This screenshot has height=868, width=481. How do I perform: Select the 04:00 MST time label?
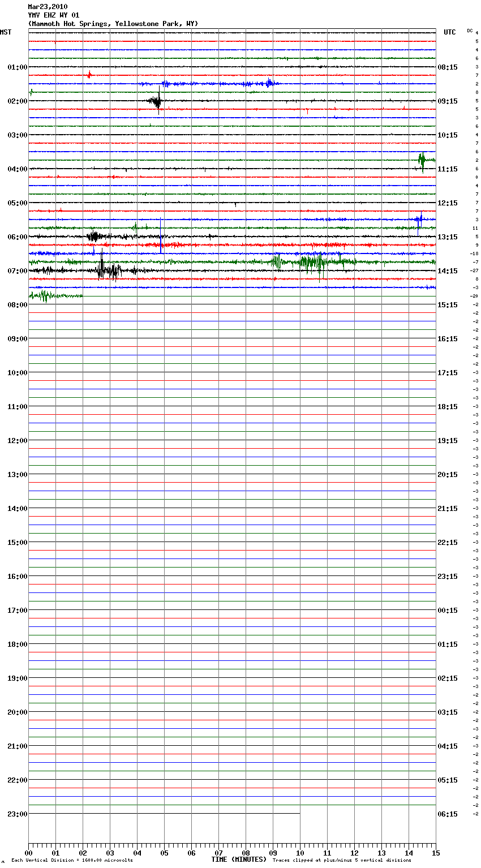pyautogui.click(x=18, y=169)
